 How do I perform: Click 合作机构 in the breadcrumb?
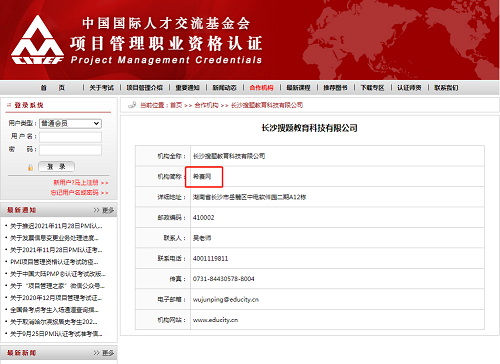tap(206, 105)
